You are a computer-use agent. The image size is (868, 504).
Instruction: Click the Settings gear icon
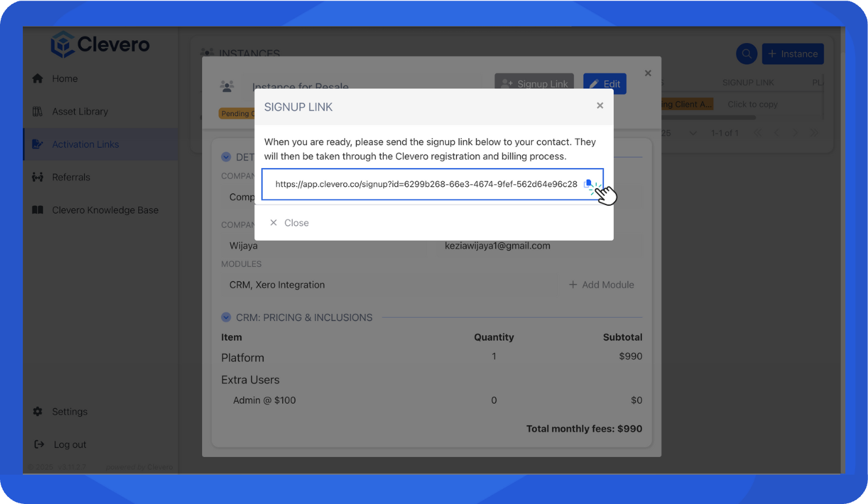pyautogui.click(x=38, y=412)
